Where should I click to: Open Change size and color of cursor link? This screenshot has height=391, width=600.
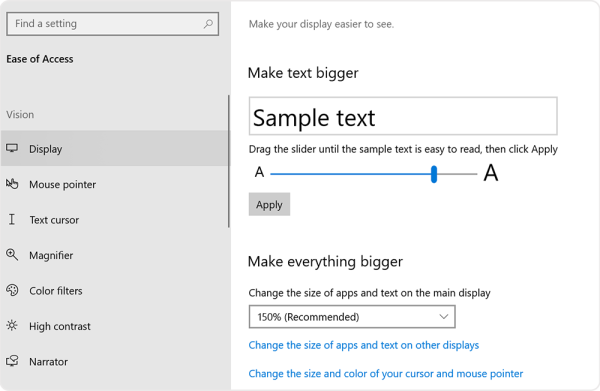[386, 373]
